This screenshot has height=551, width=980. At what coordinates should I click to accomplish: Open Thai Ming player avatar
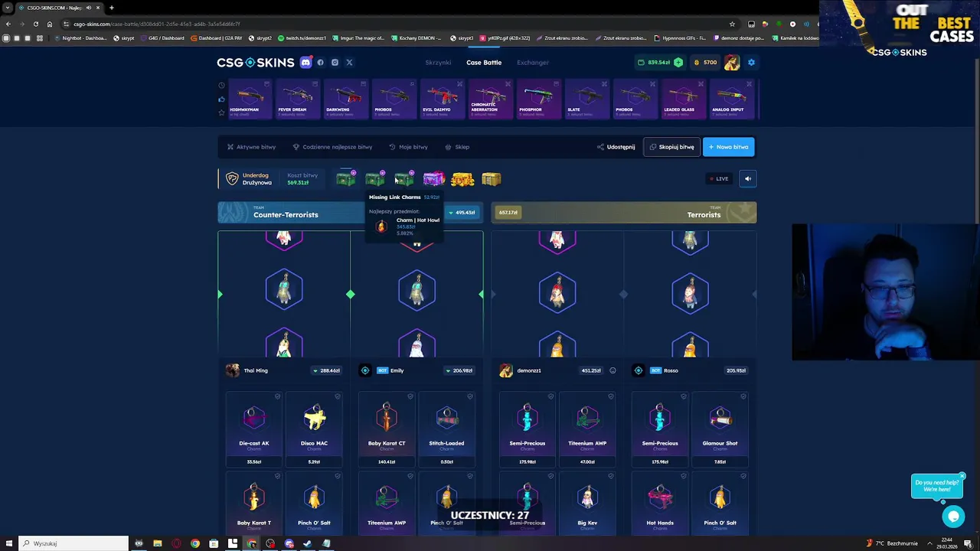(233, 370)
